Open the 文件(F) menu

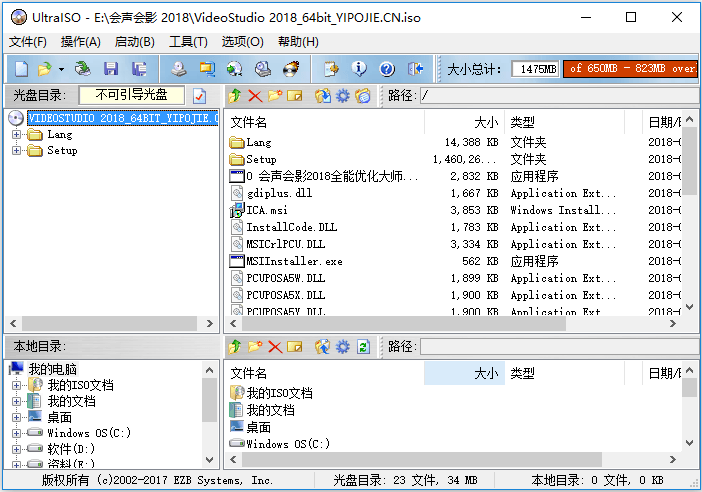[x=28, y=42]
